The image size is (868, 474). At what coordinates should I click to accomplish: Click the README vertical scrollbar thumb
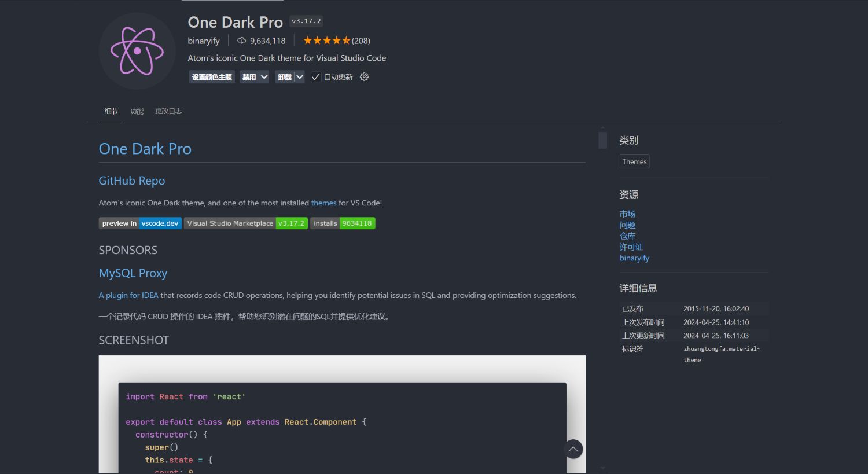tap(602, 140)
